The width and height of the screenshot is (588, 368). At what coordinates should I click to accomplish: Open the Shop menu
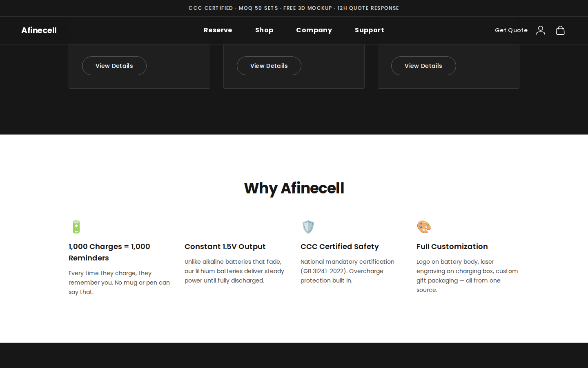click(x=264, y=30)
